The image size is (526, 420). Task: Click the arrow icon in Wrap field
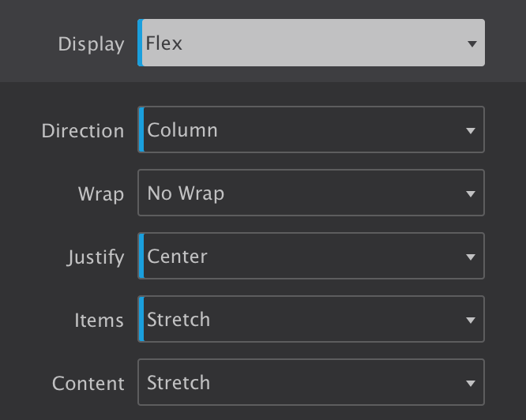coord(471,194)
